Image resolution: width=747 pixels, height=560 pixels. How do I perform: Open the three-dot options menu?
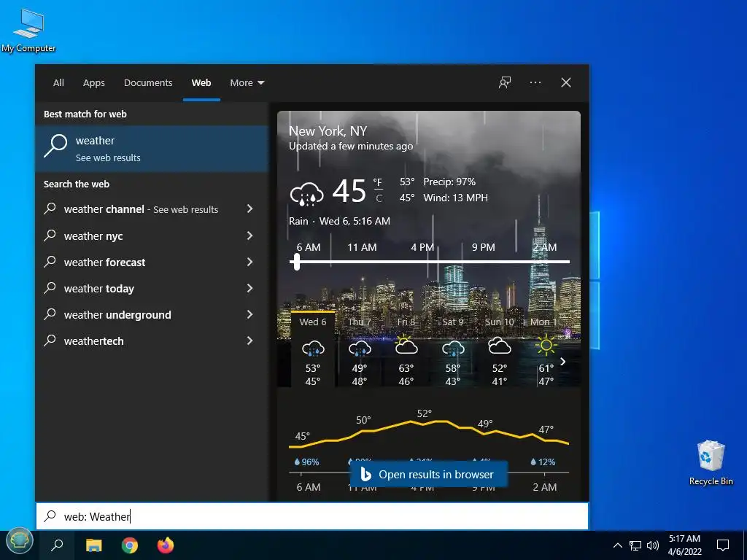(x=535, y=82)
